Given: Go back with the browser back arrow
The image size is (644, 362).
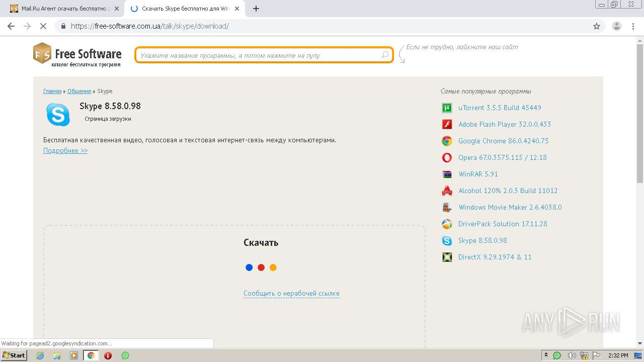Looking at the screenshot, I should tap(11, 26).
